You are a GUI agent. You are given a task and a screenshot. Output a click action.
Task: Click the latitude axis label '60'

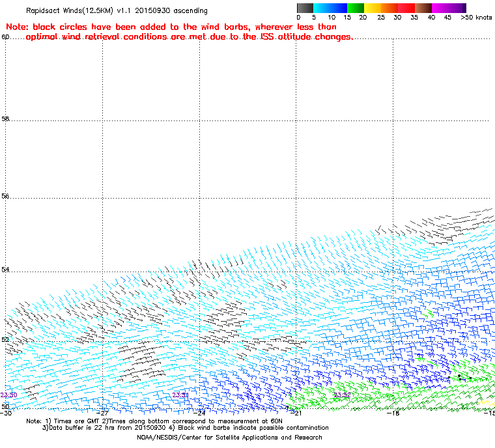[x=5, y=37]
